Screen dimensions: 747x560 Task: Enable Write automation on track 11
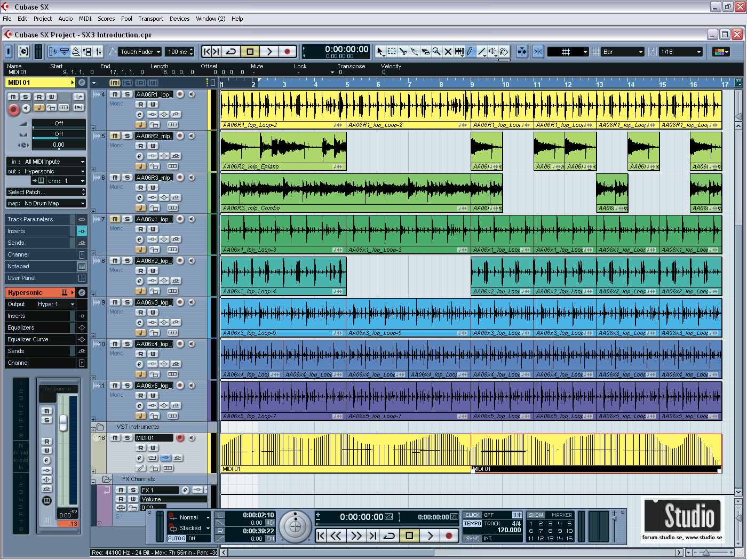pos(153,396)
